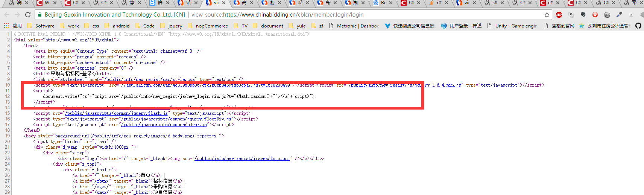The width and height of the screenshot is (644, 195).
Task: Bookmark this page with the star icon
Action: point(547,15)
